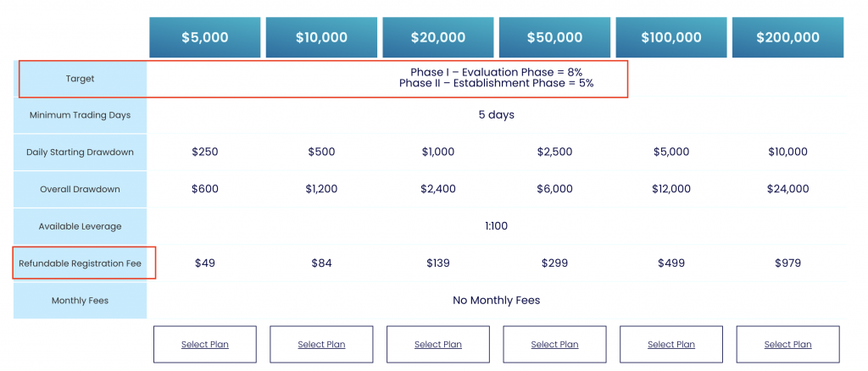The image size is (868, 371).
Task: Choose Select Plan for the $50,000 account
Action: [554, 344]
